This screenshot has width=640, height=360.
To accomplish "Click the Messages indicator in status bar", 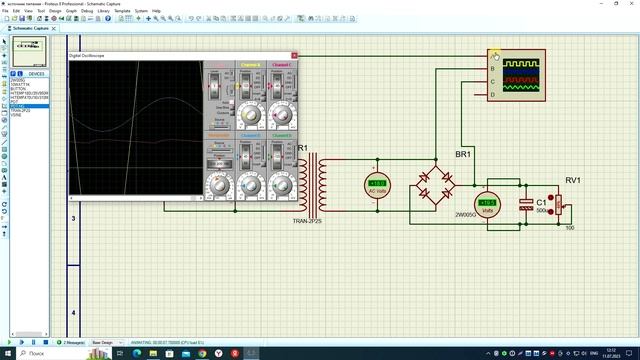I will pos(71,342).
